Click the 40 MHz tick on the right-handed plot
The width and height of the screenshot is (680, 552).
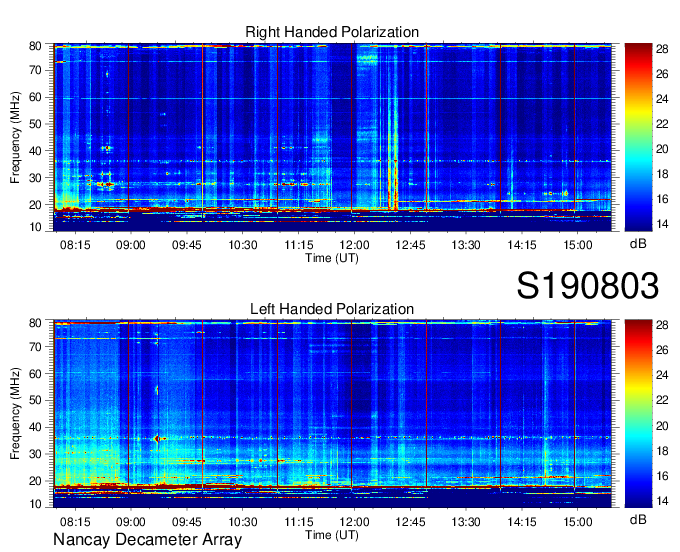click(x=35, y=151)
